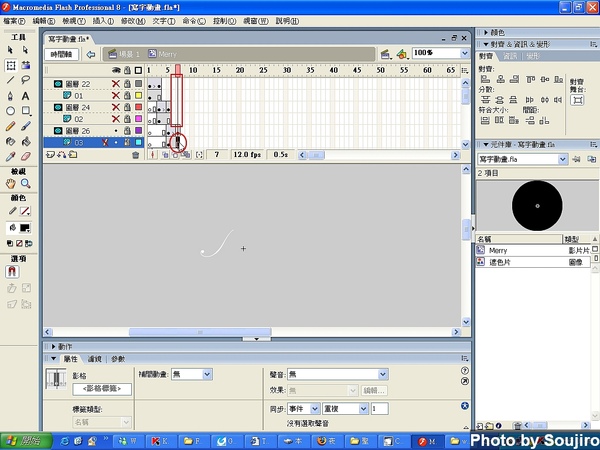The width and height of the screenshot is (600, 450).
Task: Choose the Eraser tool
Action: tap(26, 156)
